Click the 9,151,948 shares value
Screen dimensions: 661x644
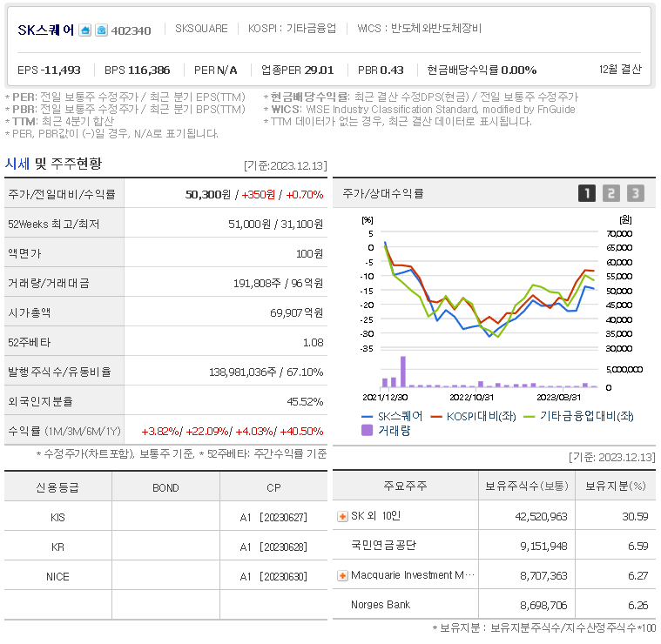543,547
